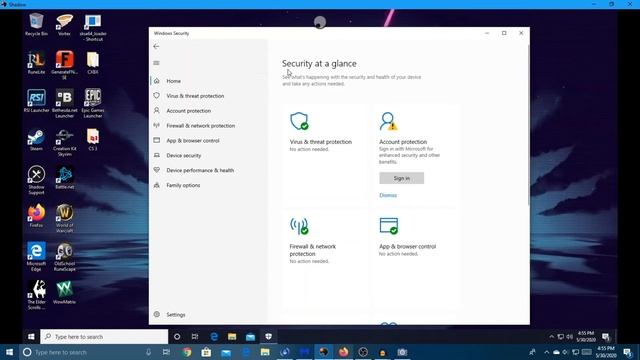Click the heart icon for Device performance & health

(x=157, y=170)
